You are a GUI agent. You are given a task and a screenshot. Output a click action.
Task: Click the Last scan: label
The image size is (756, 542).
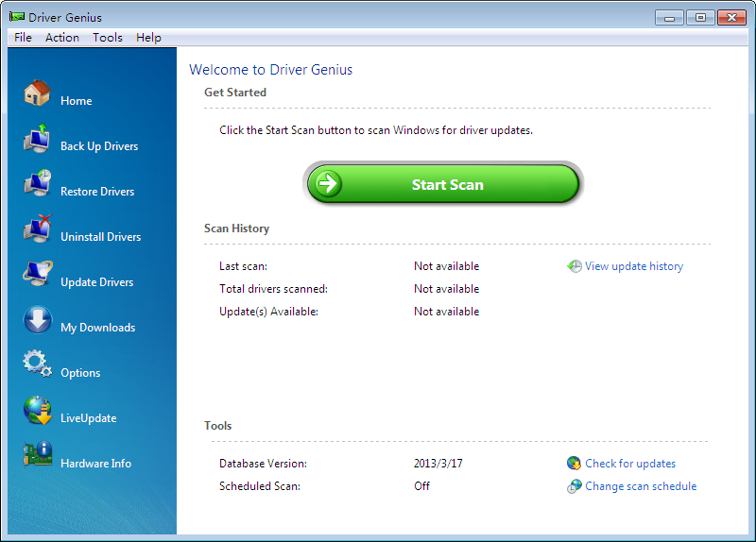coord(243,266)
